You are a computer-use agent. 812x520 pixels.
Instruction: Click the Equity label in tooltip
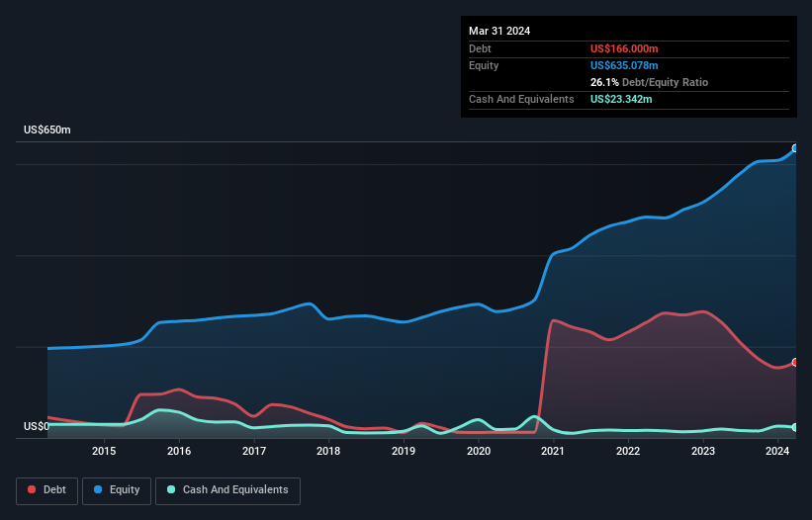coord(484,65)
